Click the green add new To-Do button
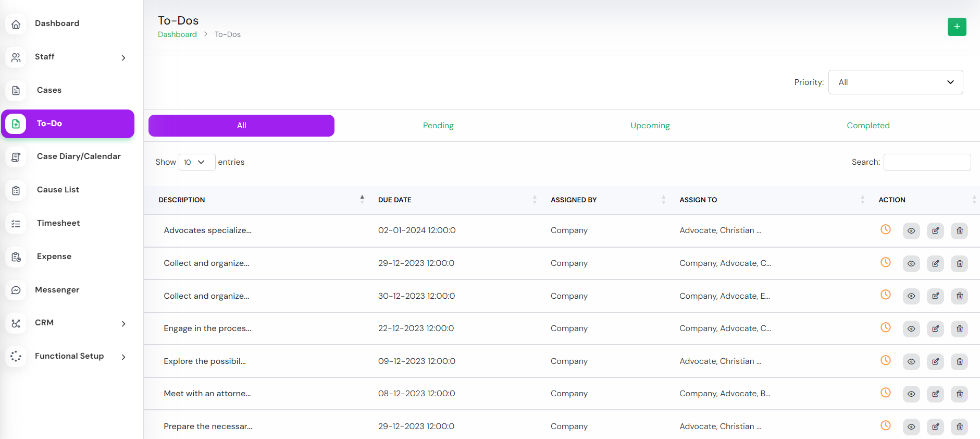980x439 pixels. [957, 27]
